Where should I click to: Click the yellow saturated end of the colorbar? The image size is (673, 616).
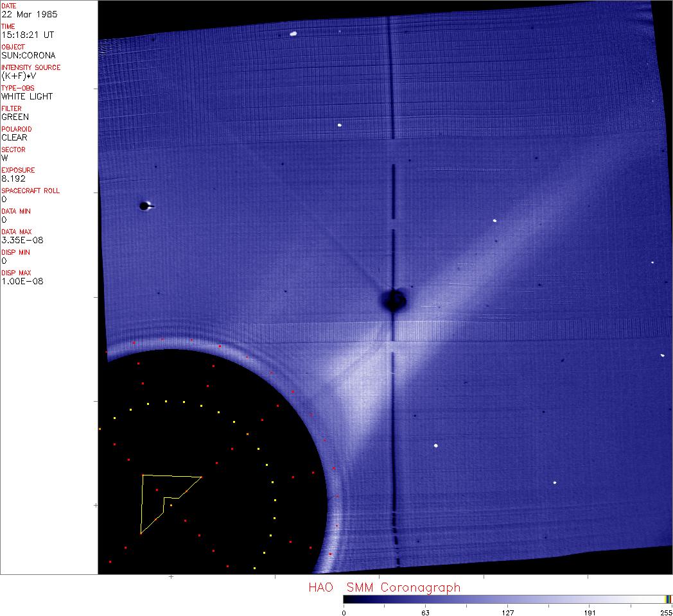(x=668, y=599)
